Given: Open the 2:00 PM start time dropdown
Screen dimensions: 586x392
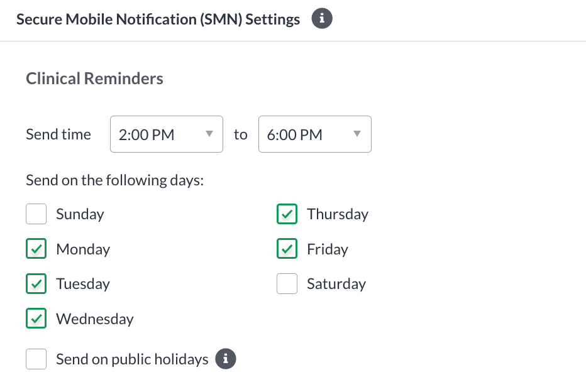Looking at the screenshot, I should point(167,134).
